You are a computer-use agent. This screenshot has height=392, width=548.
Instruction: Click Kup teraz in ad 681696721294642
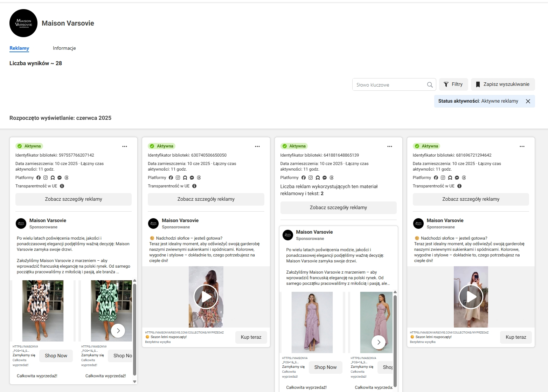[x=516, y=337]
